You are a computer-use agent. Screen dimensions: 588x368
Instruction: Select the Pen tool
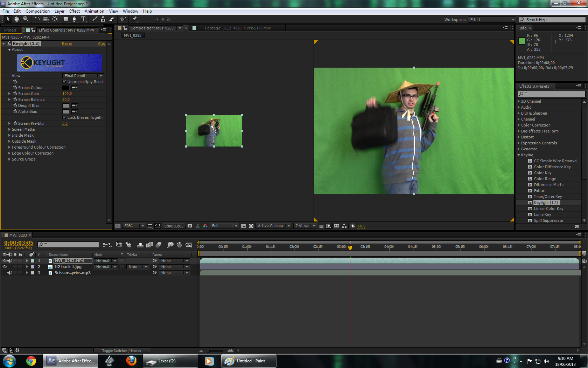[75, 19]
